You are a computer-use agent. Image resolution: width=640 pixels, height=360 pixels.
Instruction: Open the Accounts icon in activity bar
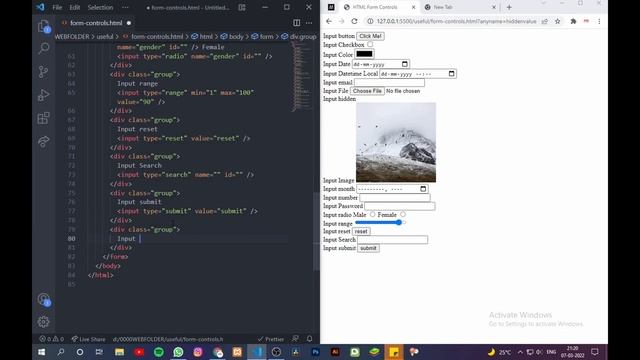click(44, 300)
